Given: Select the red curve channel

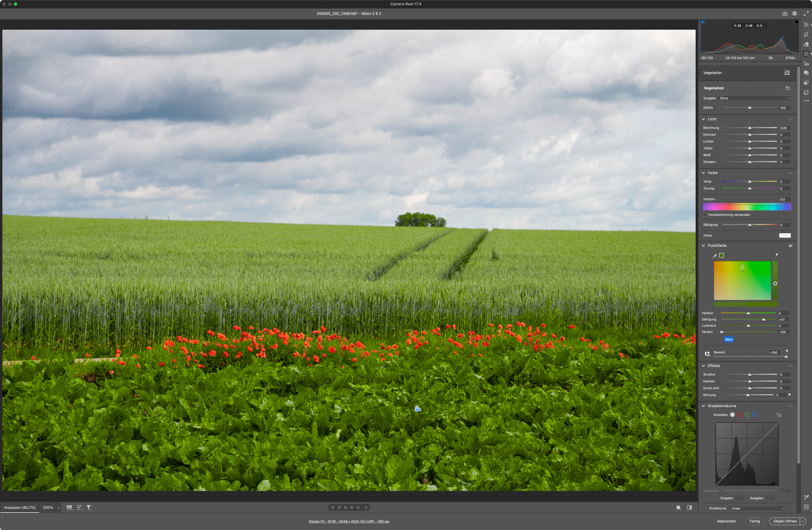Looking at the screenshot, I should [740, 415].
